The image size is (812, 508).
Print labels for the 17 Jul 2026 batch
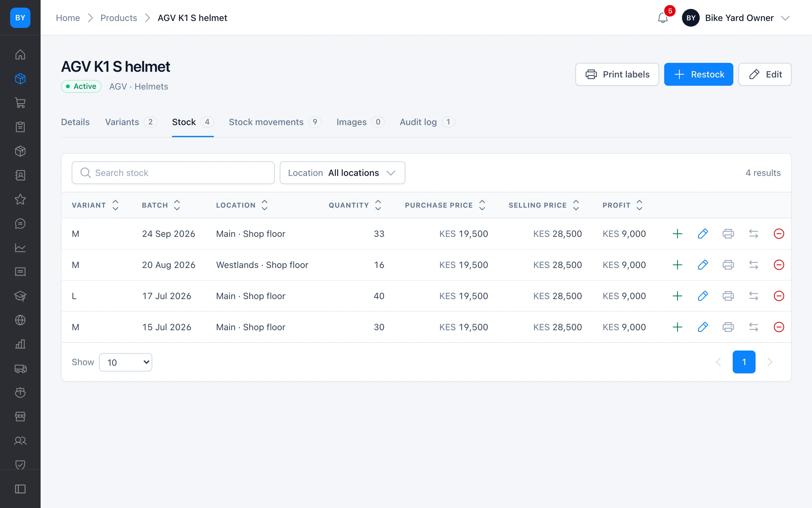pos(728,296)
